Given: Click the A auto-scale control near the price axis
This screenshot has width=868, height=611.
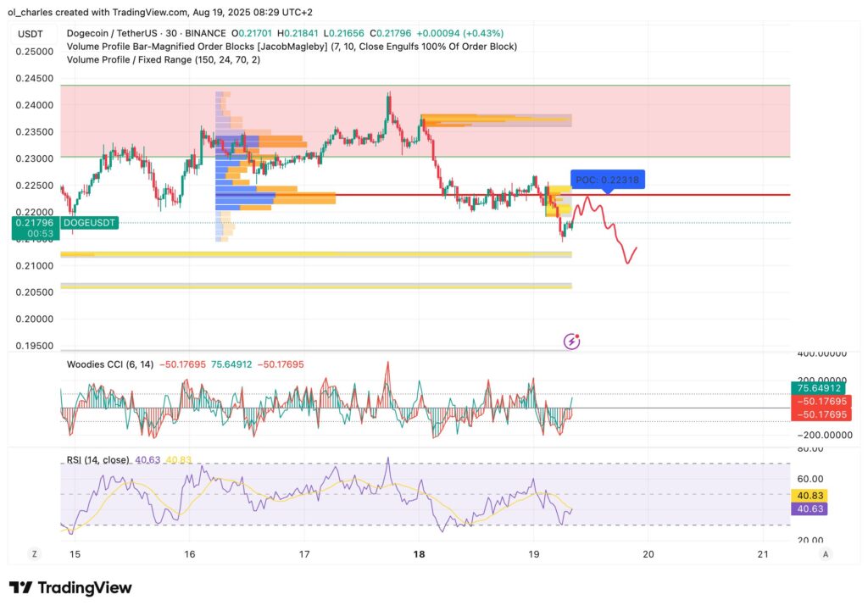Looking at the screenshot, I should point(825,553).
